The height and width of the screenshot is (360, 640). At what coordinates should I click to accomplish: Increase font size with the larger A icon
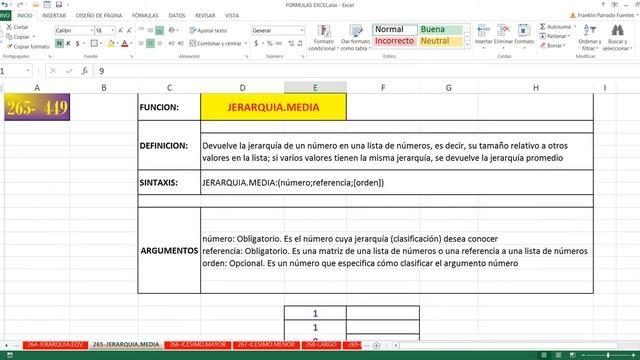121,31
